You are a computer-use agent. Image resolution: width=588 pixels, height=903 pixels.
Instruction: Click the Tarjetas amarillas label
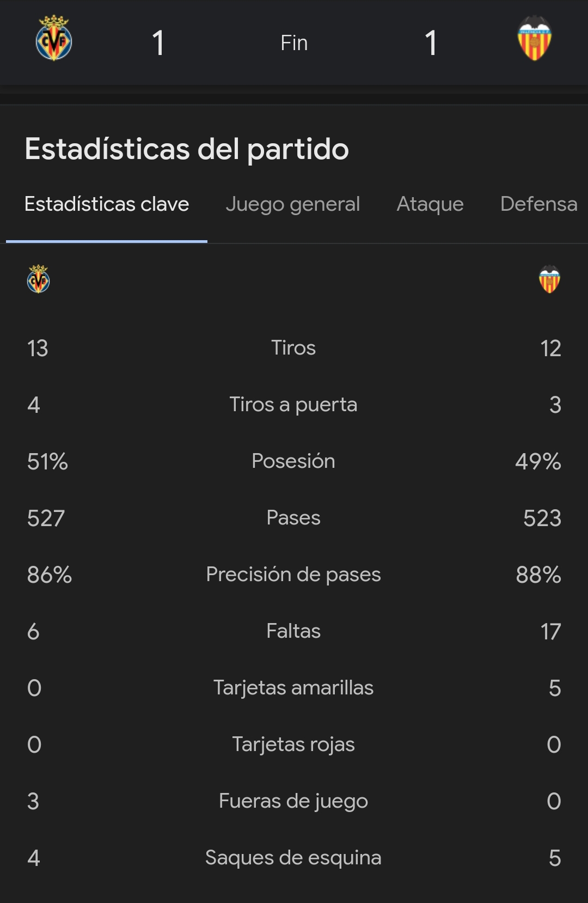coord(293,687)
